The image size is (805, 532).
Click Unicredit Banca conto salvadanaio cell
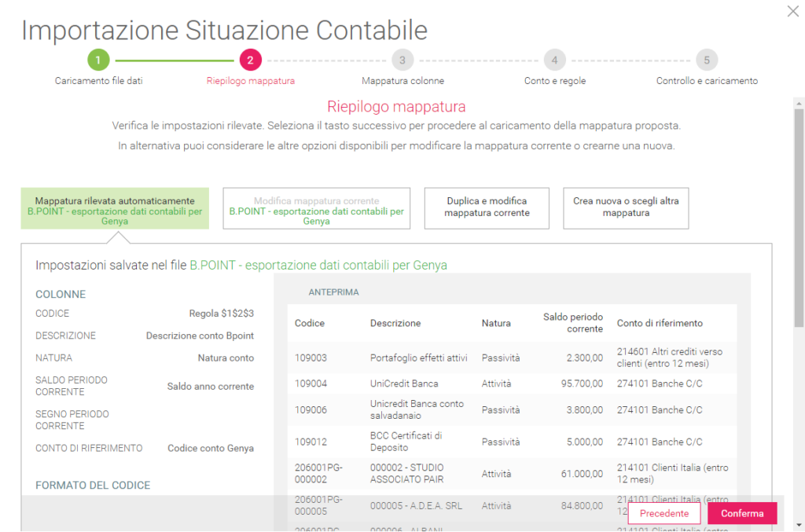(x=417, y=409)
